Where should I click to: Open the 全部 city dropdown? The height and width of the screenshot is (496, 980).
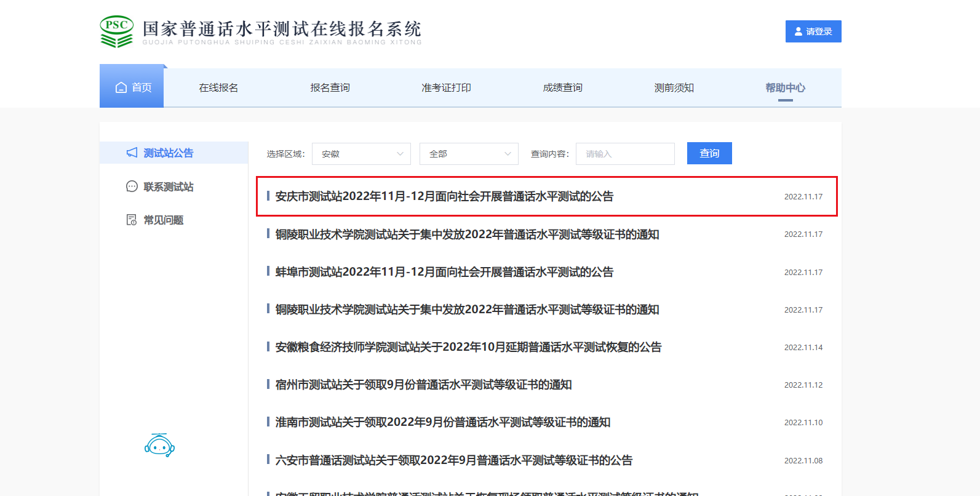pyautogui.click(x=469, y=154)
